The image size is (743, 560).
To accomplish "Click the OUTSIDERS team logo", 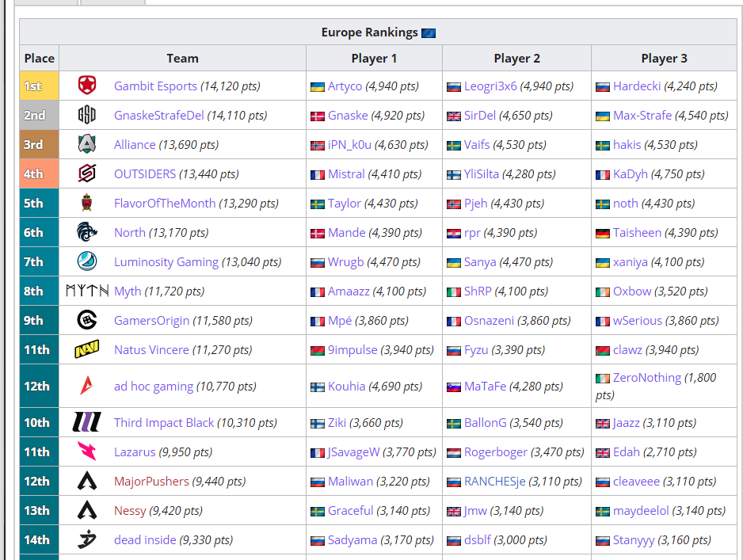I will click(87, 173).
